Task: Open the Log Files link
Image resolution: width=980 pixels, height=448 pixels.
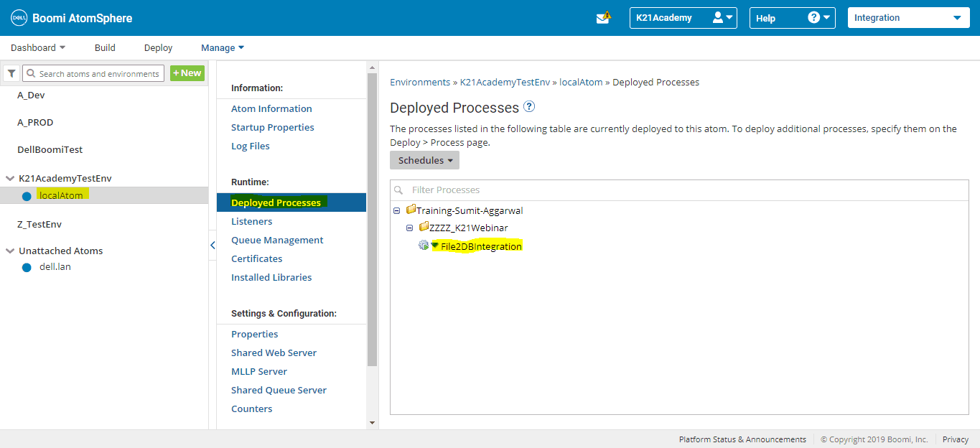Action: 251,146
